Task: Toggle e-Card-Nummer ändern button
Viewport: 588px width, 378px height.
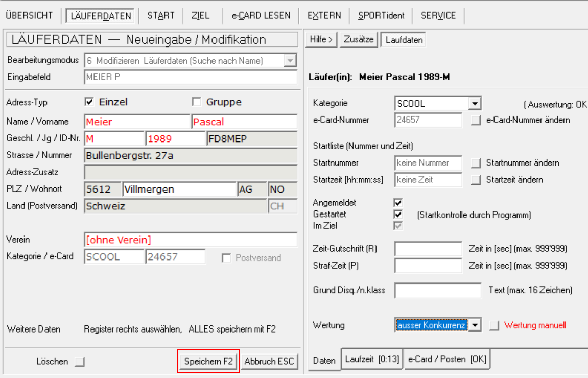Action: point(476,121)
